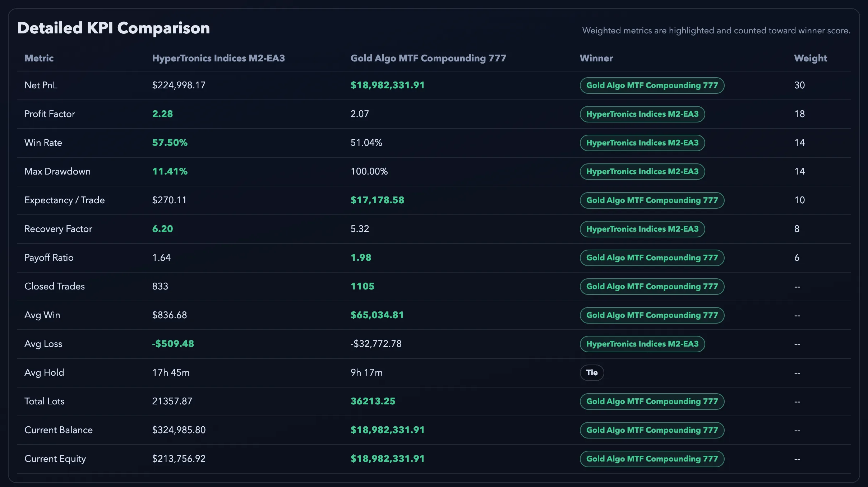Click the Detailed KPI Comparison title
The image size is (868, 487).
tap(114, 28)
